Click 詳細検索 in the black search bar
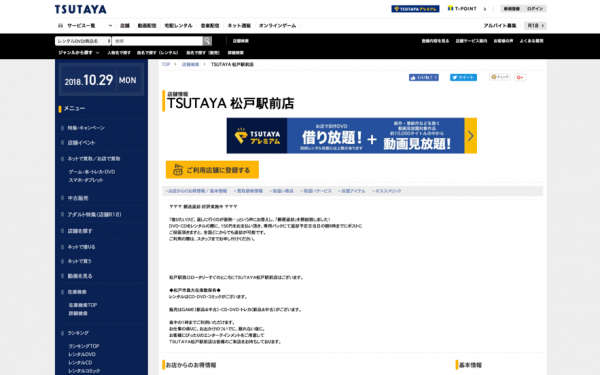Viewport: 600px width, 375px height. pyautogui.click(x=235, y=53)
